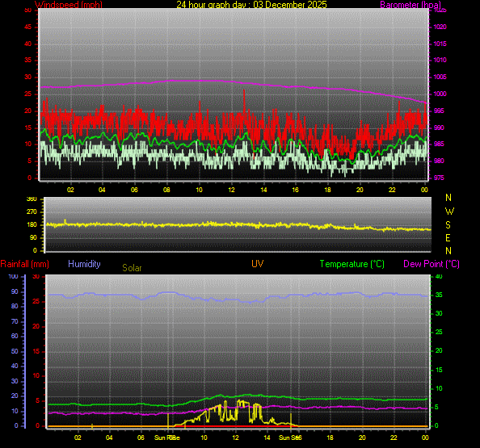This screenshot has height=448, width=480.
Task: Click 15 on the red rainfall axis
Action: pos(36,351)
